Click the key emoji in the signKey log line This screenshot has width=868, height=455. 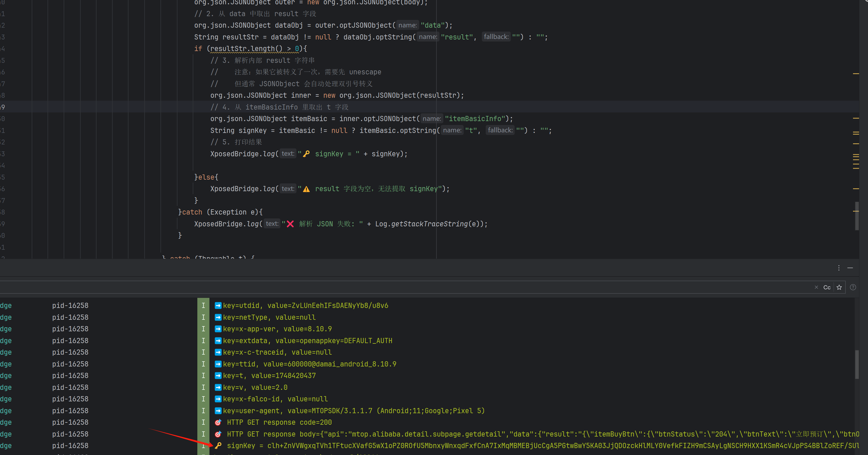tap(218, 445)
